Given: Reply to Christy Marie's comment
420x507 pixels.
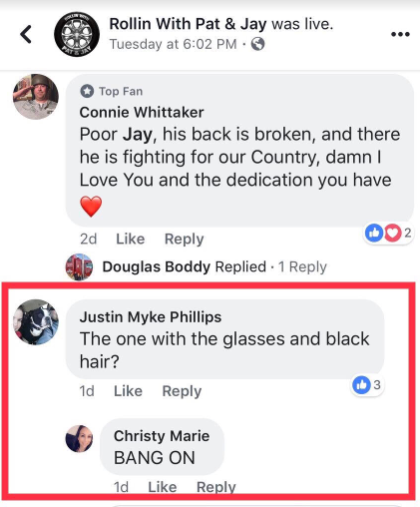Looking at the screenshot, I should click(x=216, y=487).
